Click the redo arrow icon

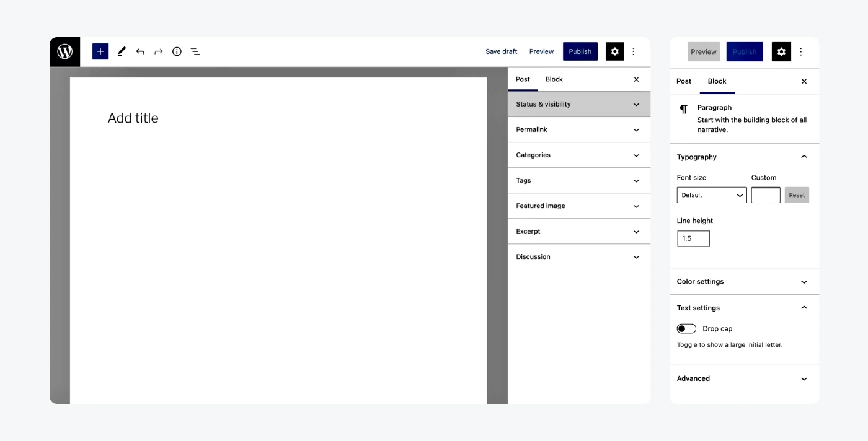[159, 51]
